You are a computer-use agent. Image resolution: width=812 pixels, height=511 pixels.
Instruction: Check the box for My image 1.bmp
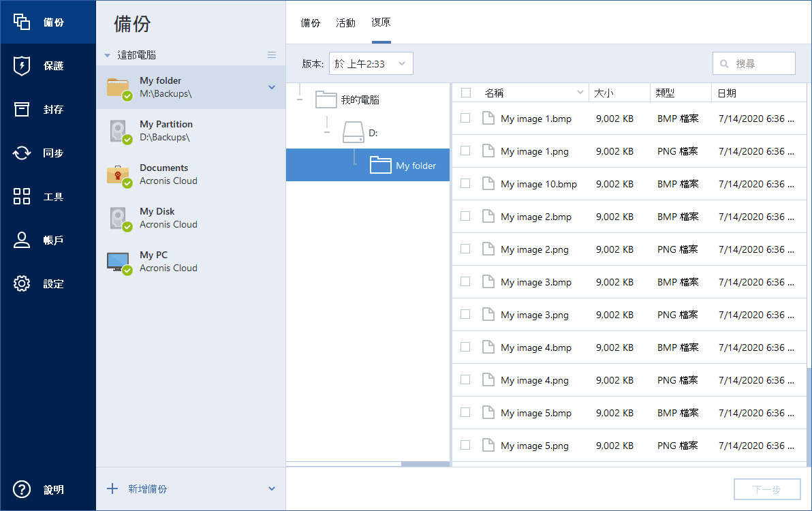pyautogui.click(x=465, y=118)
